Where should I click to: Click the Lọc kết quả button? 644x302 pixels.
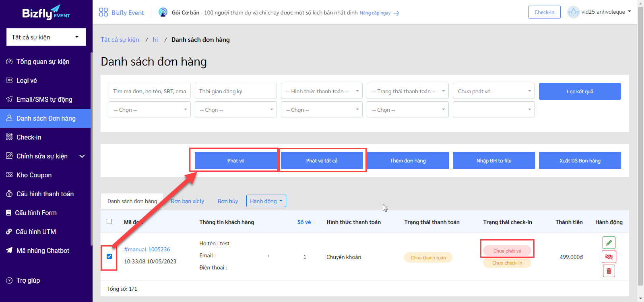580,91
